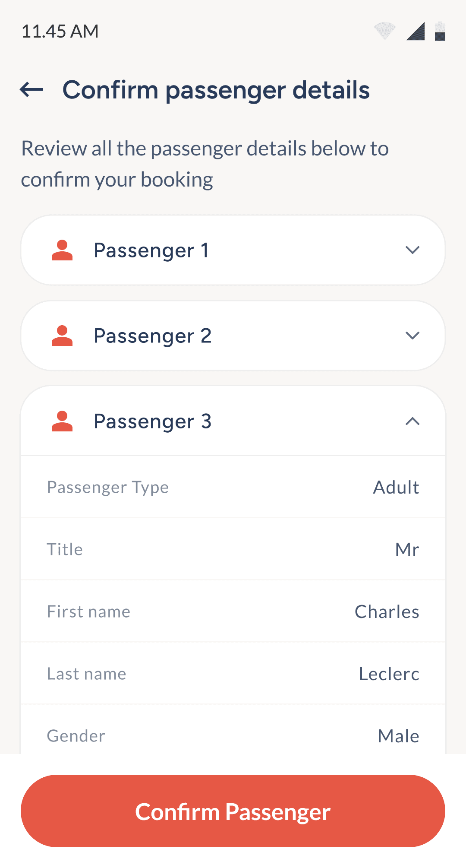
Task: Click the Passenger 1 person icon
Action: (x=62, y=250)
